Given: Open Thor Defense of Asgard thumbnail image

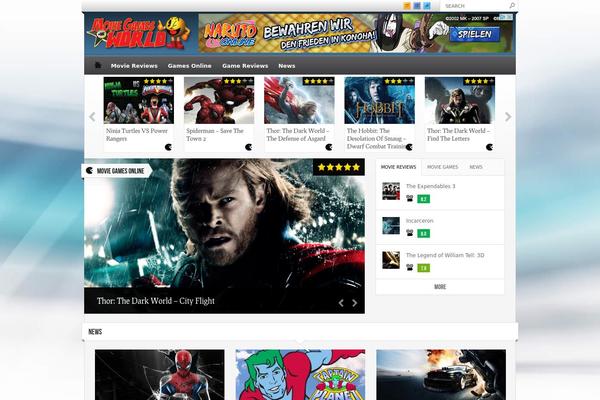Looking at the screenshot, I should [299, 100].
